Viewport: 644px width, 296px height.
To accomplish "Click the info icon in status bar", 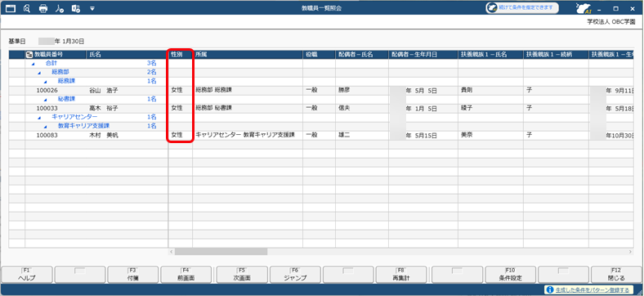I will 550,289.
